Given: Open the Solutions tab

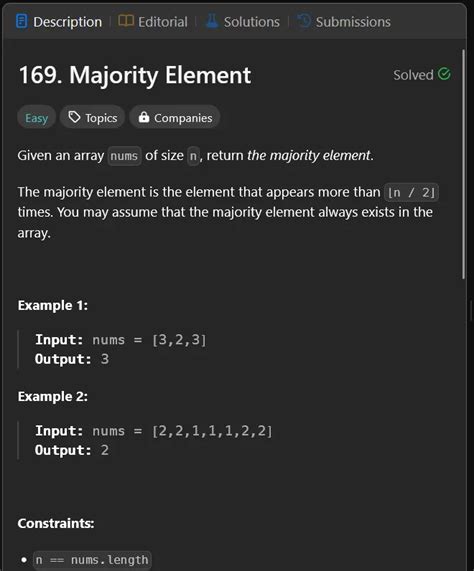Looking at the screenshot, I should [x=243, y=21].
